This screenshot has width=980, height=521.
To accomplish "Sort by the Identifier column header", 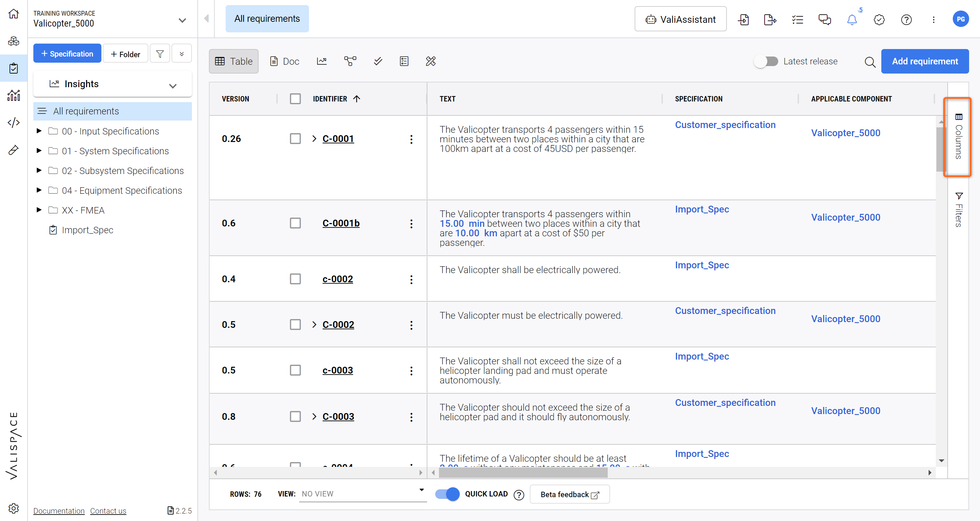I will [x=330, y=99].
